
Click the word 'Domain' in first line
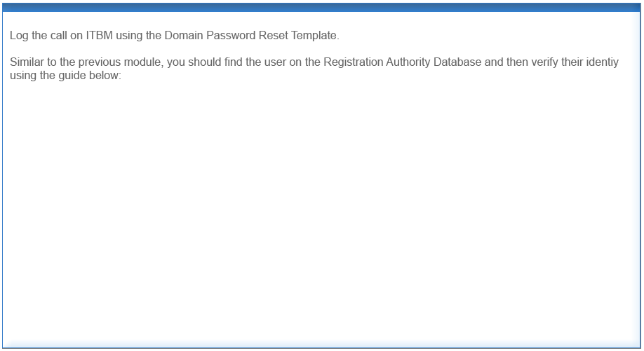pyautogui.click(x=184, y=36)
